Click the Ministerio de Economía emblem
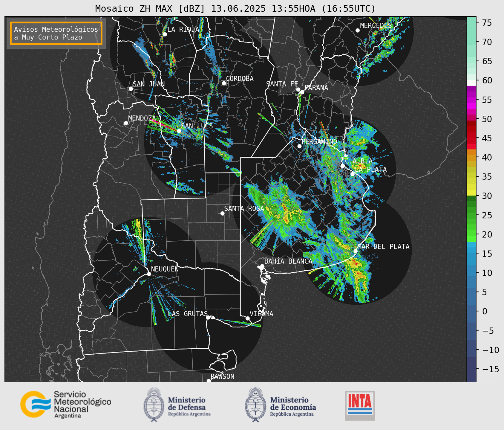Screen dimensions: 504x430 [x=255, y=405]
